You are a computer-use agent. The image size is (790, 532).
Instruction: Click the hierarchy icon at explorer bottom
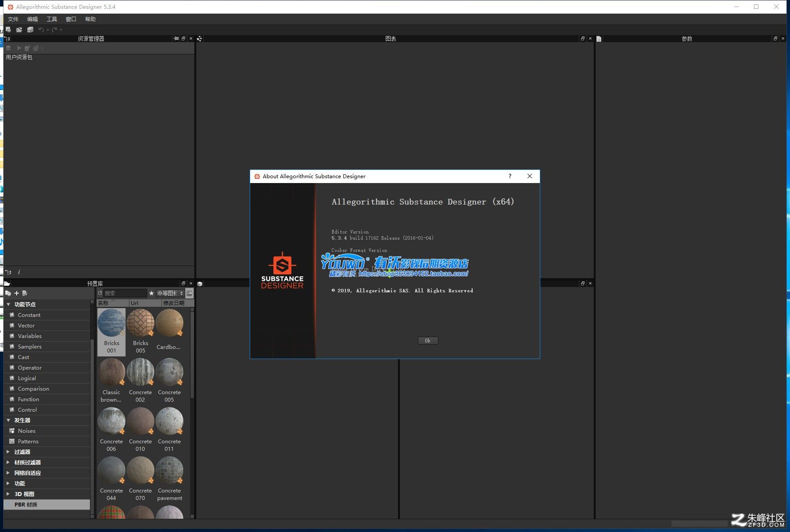click(8, 272)
